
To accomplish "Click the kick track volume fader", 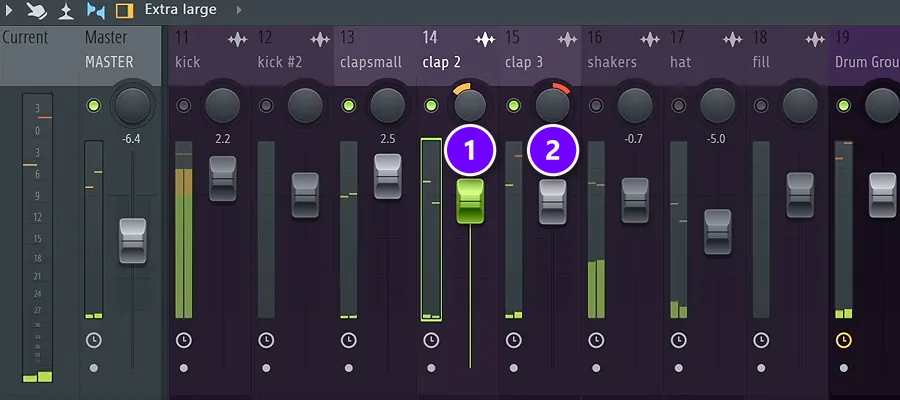I will point(223,178).
